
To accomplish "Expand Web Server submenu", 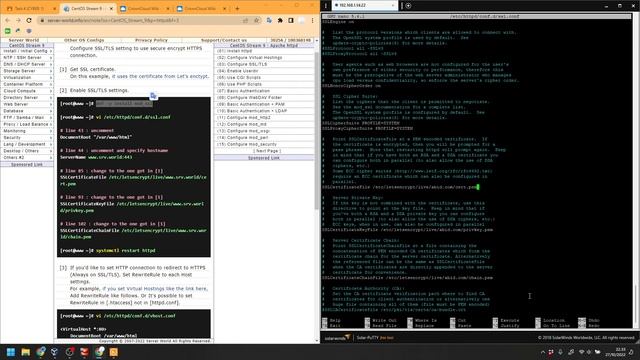I will click(27, 104).
